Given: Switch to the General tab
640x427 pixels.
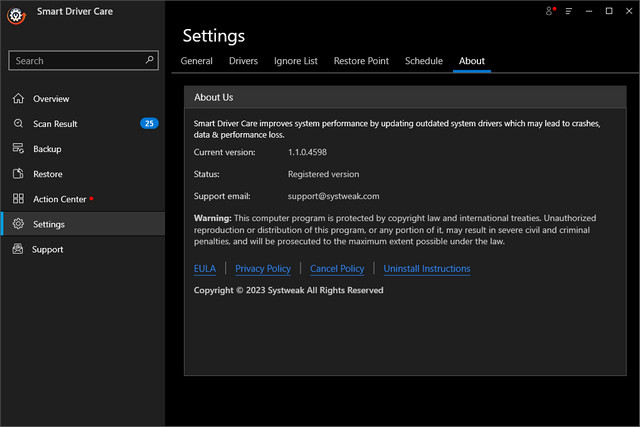Looking at the screenshot, I should tap(196, 61).
